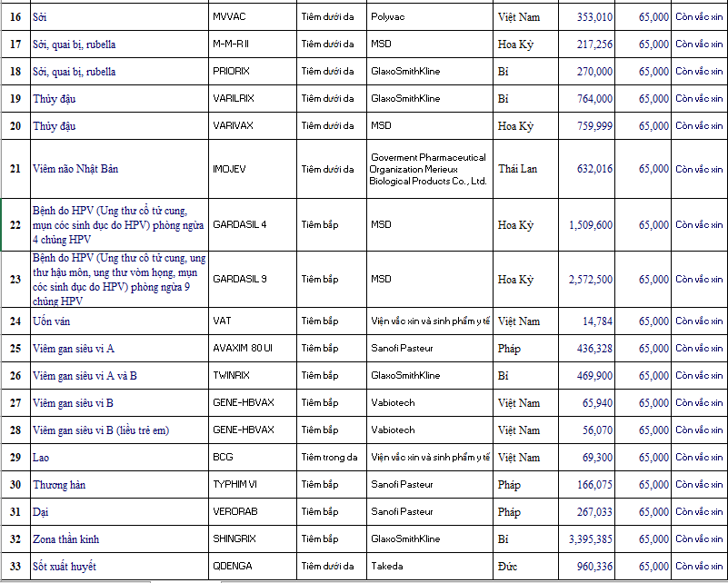Select the "AVAXIM 80 UI" cell

[253, 349]
